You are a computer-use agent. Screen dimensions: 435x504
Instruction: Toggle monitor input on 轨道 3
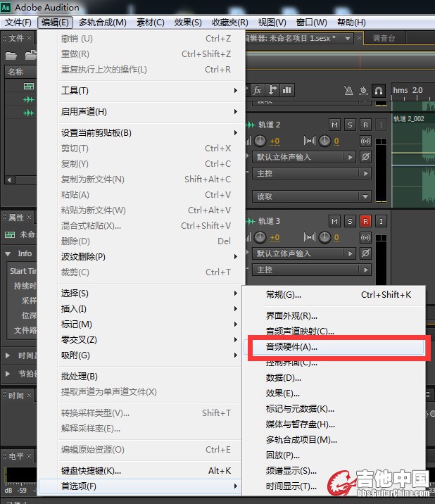coord(381,221)
